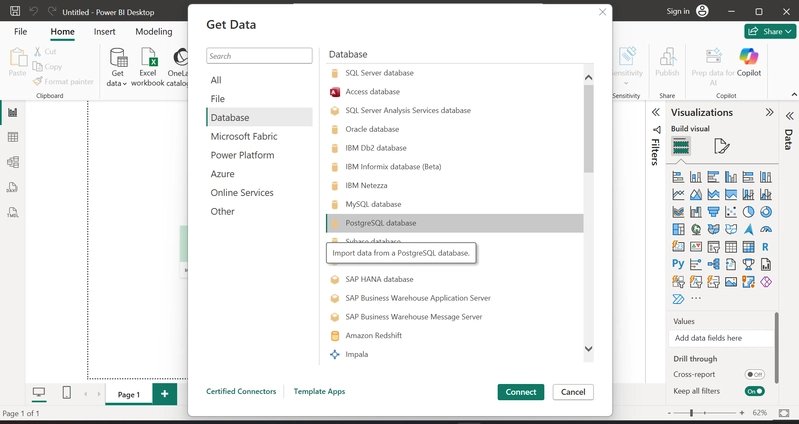Open more visuals ellipsis menu
Screen dimensions: 799x424
tap(696, 299)
